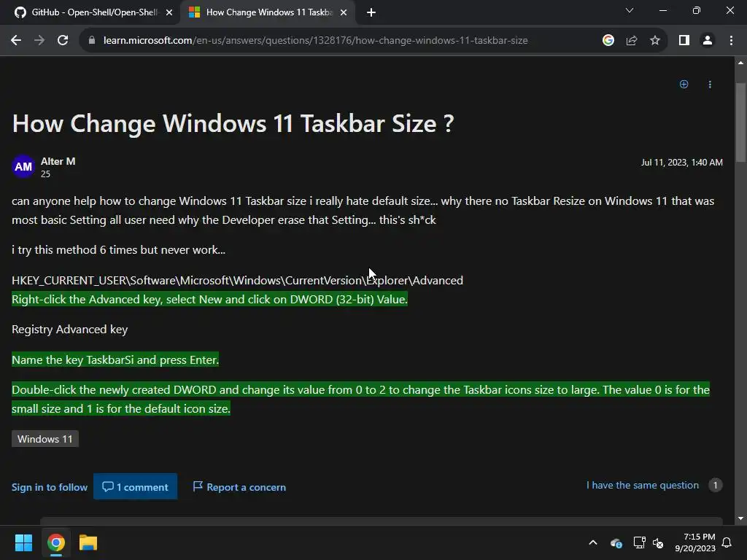The width and height of the screenshot is (747, 560).
Task: Open Chrome three-dot menu
Action: pos(731,41)
